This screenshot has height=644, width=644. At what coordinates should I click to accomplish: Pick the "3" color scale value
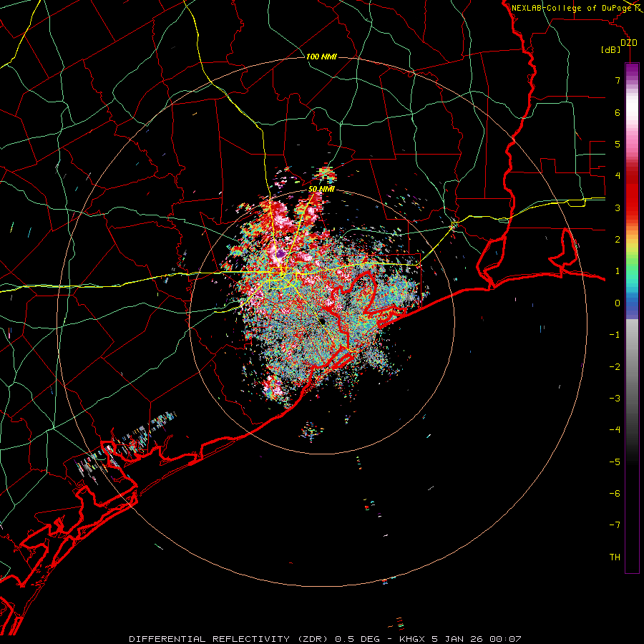[618, 208]
